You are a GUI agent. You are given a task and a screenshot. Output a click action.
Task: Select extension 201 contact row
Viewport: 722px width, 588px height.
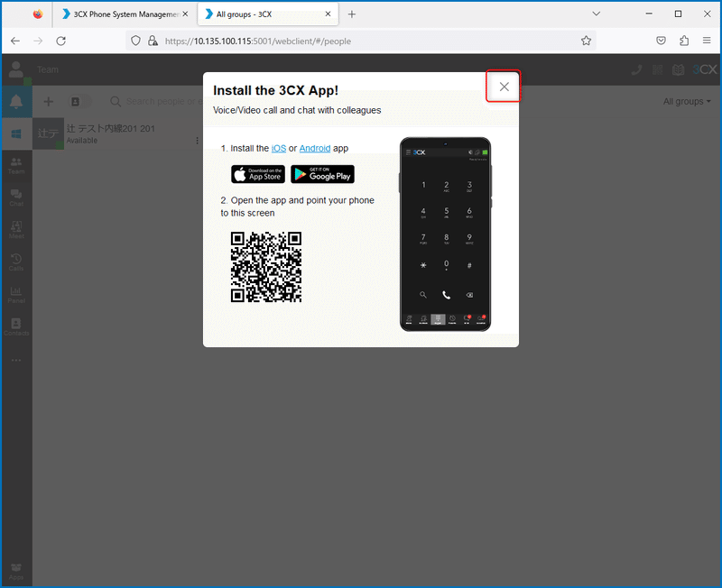tap(117, 133)
